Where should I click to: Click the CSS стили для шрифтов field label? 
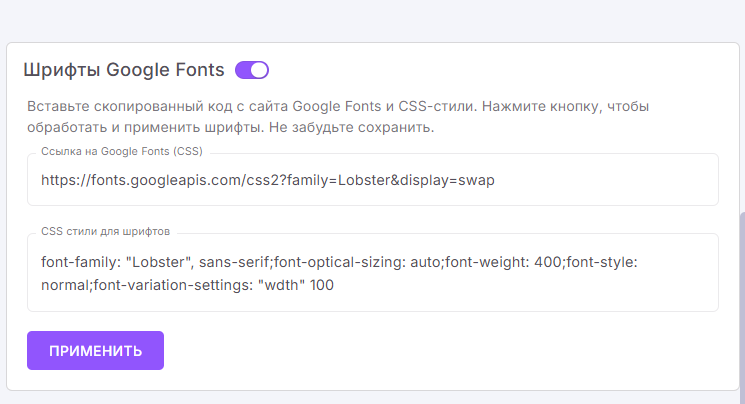pos(105,231)
